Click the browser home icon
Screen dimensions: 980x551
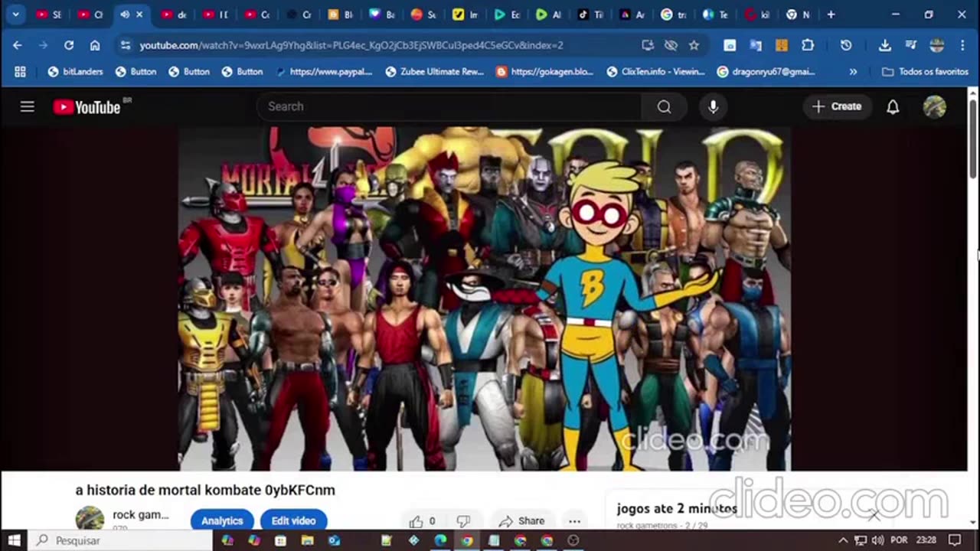click(95, 45)
